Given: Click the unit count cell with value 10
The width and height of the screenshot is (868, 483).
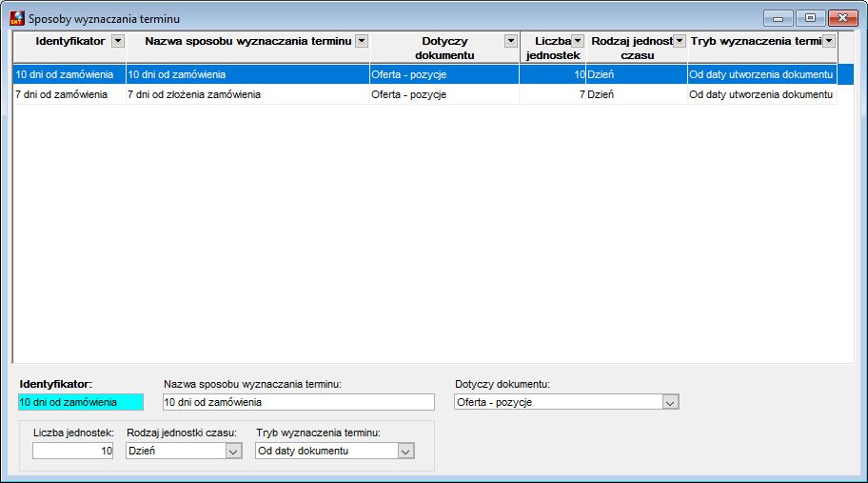Looking at the screenshot, I should click(x=552, y=74).
